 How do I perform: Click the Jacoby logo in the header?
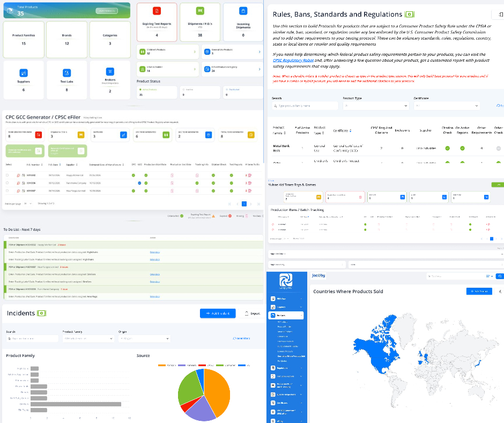tap(318, 275)
